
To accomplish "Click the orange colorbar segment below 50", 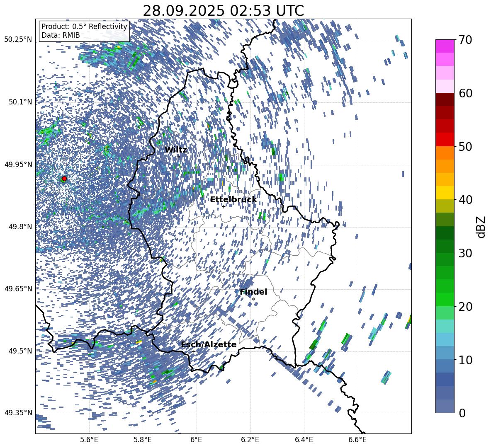I will click(445, 153).
